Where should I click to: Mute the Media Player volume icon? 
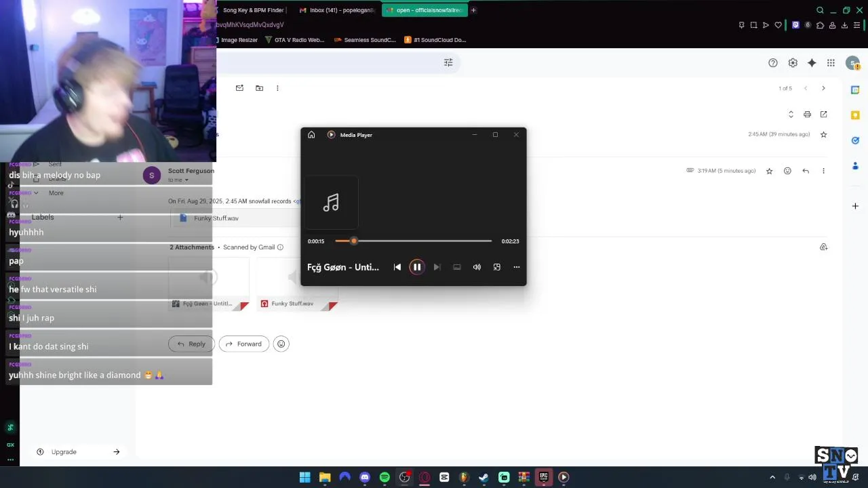pyautogui.click(x=477, y=267)
